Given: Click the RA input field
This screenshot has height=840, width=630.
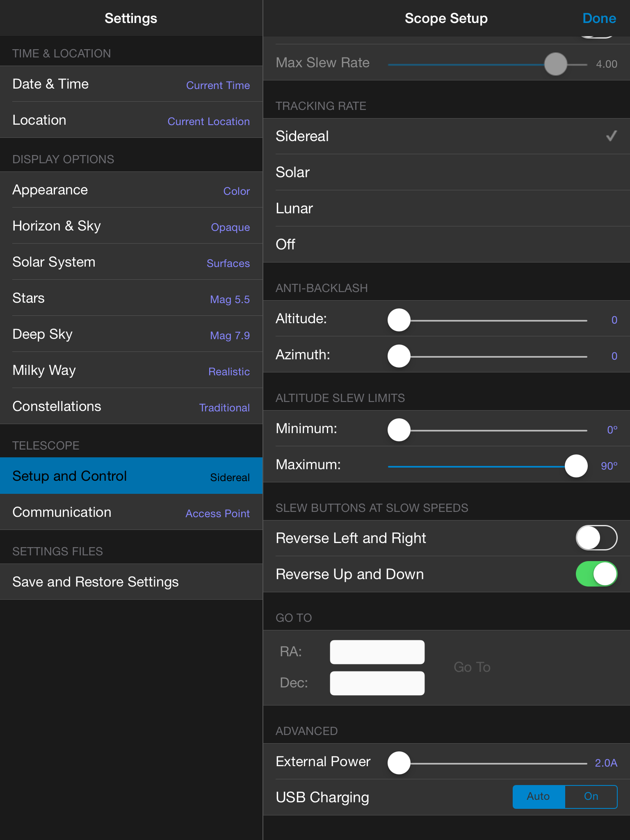Looking at the screenshot, I should [377, 652].
